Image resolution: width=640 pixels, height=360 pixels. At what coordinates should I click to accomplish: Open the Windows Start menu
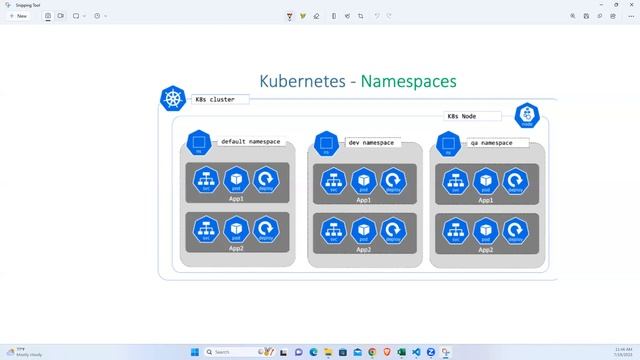(195, 352)
